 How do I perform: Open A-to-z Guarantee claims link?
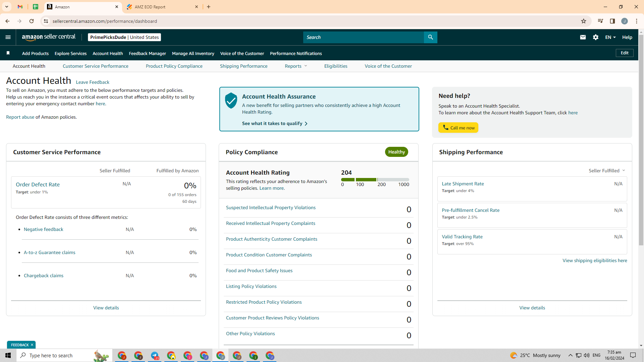(x=50, y=252)
